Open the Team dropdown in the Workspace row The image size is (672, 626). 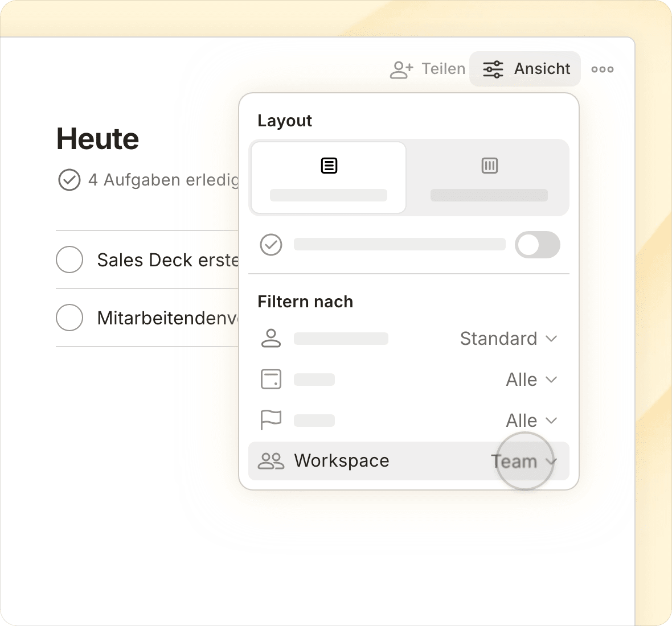click(x=524, y=462)
